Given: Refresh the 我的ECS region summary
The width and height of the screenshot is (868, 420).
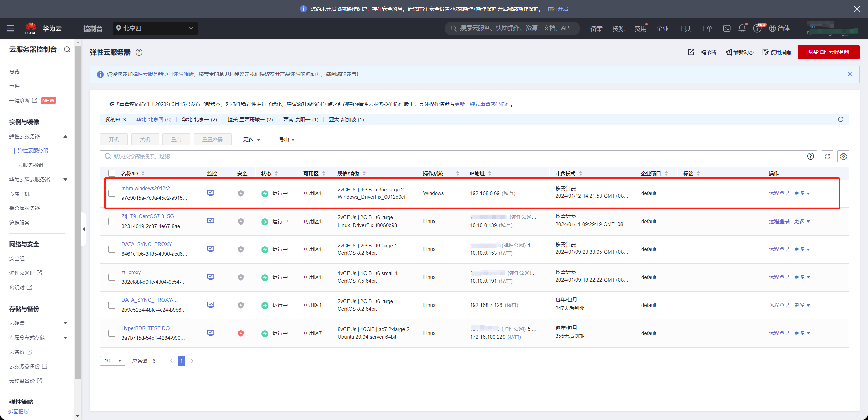Looking at the screenshot, I should (841, 119).
